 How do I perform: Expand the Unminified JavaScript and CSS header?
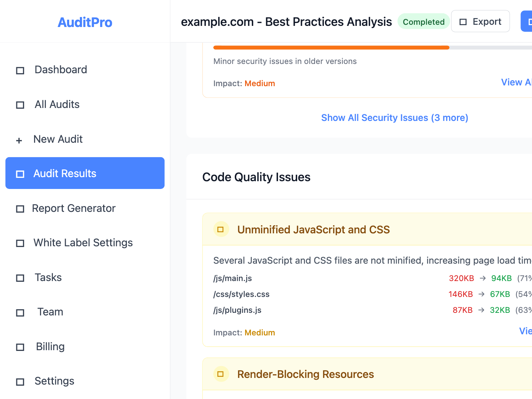[x=367, y=229]
